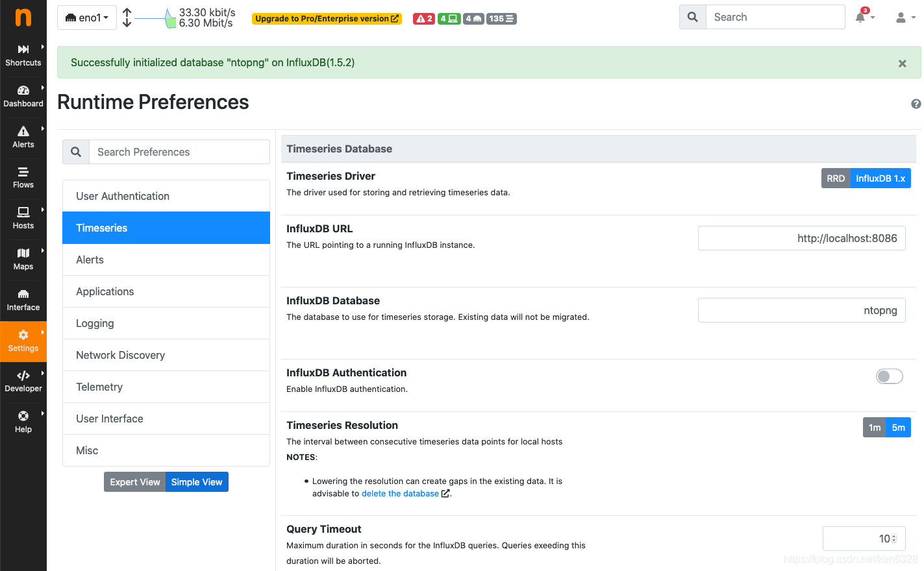Select RRD as timeseries driver

pyautogui.click(x=835, y=178)
